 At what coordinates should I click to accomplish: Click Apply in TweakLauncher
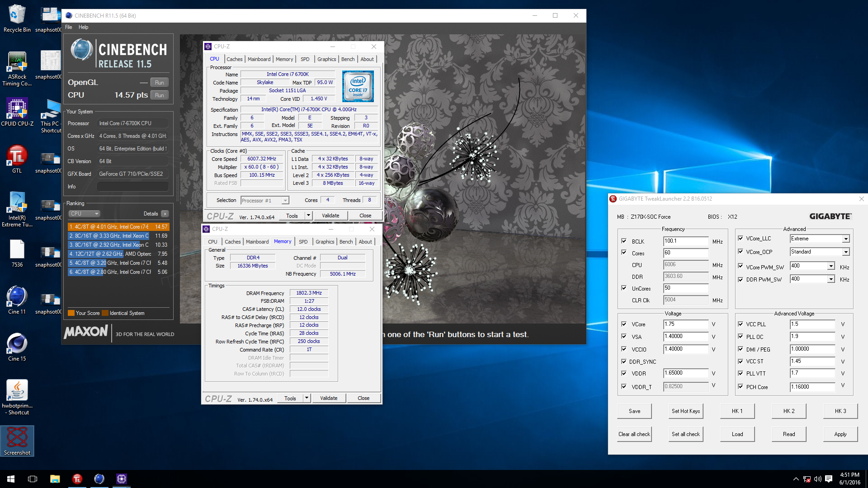point(840,434)
